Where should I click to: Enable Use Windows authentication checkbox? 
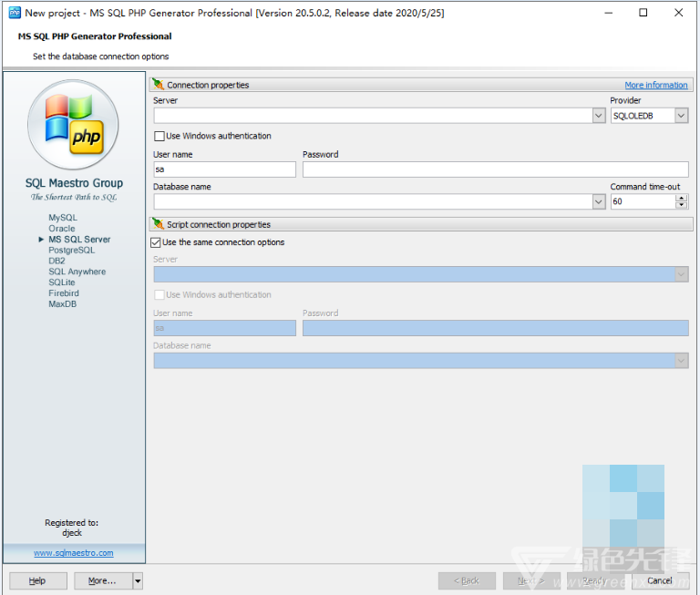159,136
